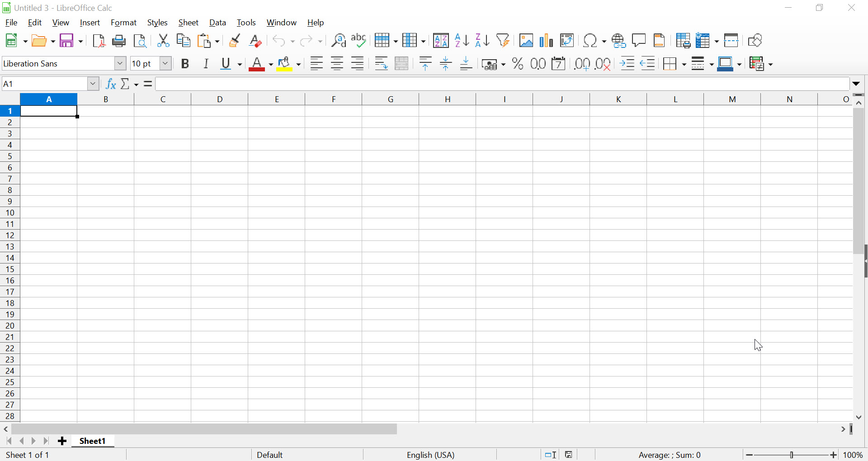Click the Print icon
This screenshot has width=868, height=461.
[x=119, y=41]
